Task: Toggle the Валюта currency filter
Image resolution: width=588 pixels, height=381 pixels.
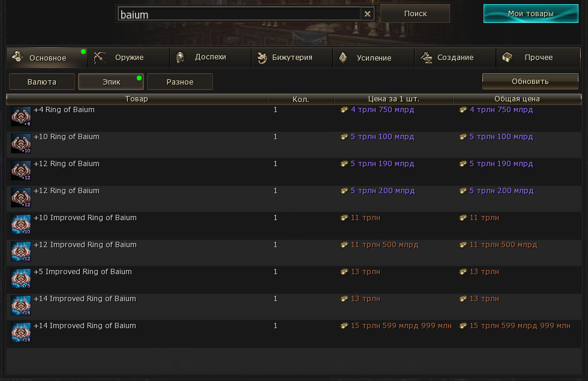Action: tap(42, 82)
